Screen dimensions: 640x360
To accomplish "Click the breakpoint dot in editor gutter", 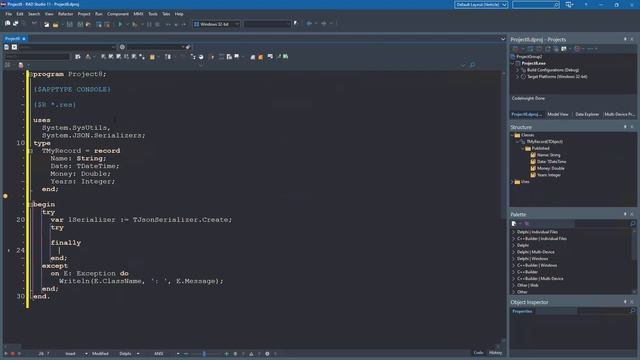I will pos(5,196).
